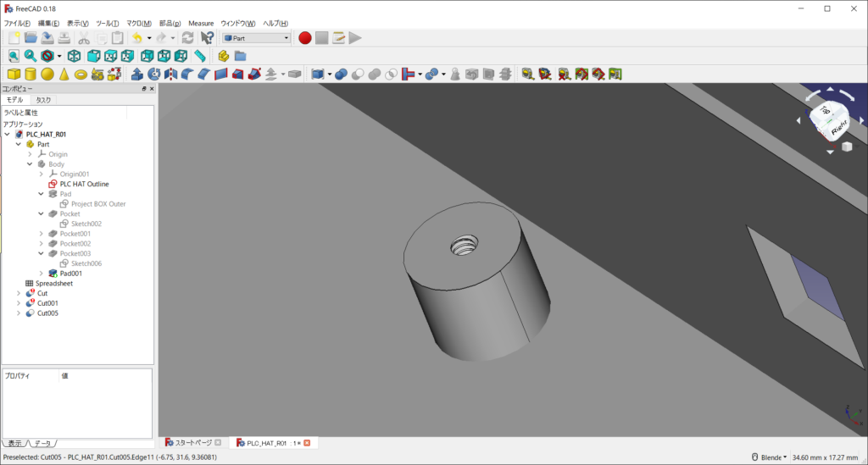Select Spreadsheet in the model tree

point(53,283)
